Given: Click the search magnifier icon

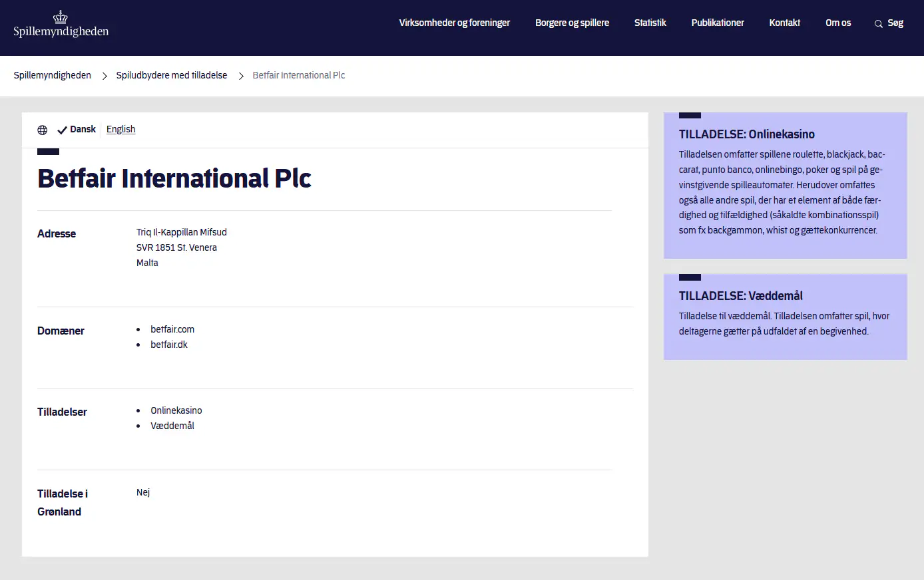Looking at the screenshot, I should [879, 24].
